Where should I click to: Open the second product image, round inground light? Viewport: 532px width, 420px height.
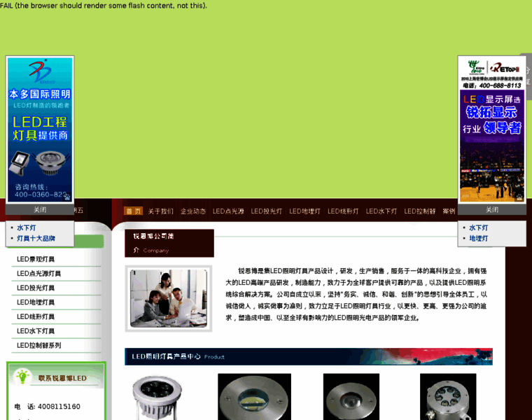255,397
